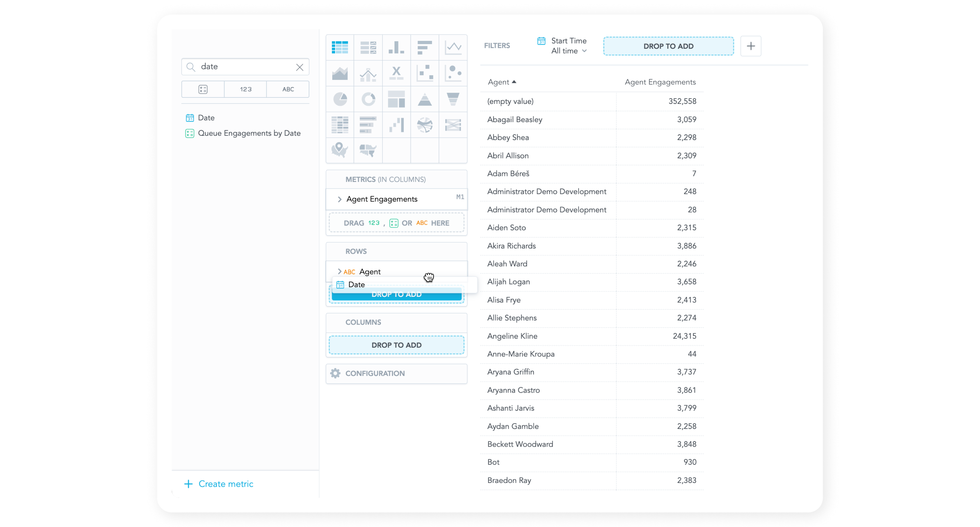Select the treemap visualization icon

click(396, 99)
